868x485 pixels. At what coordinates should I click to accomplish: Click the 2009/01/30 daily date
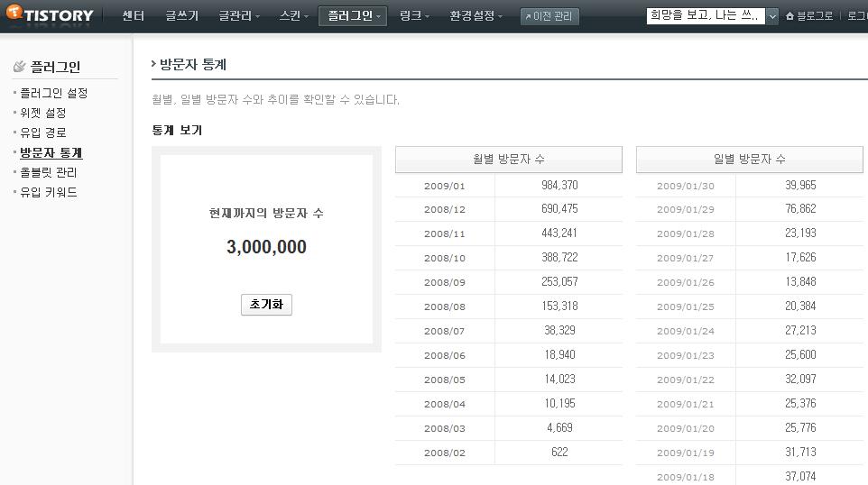[686, 186]
